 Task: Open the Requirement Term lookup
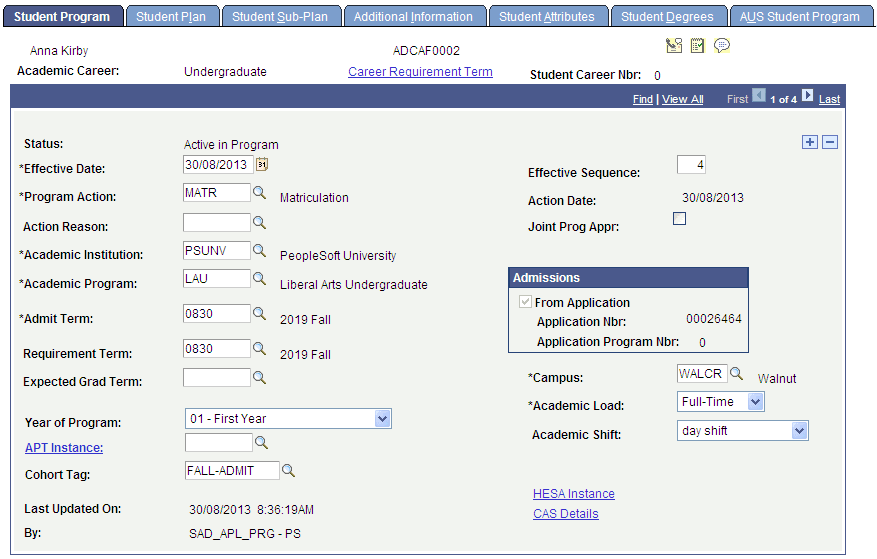[259, 348]
